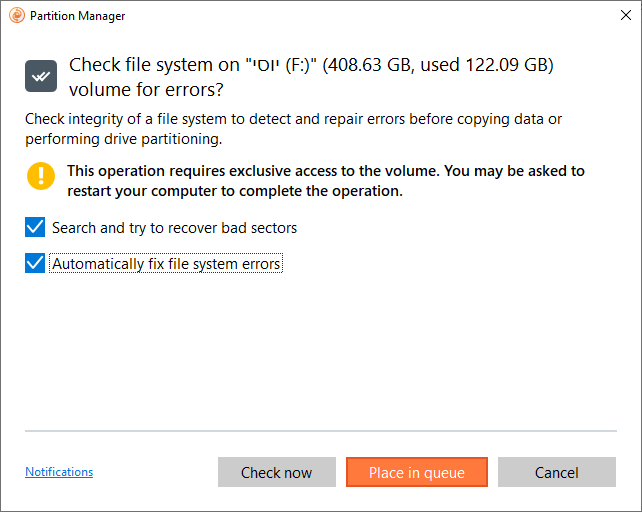This screenshot has height=512, width=642.
Task: Uncheck the automatically fix errors checkbox box
Action: 35,263
